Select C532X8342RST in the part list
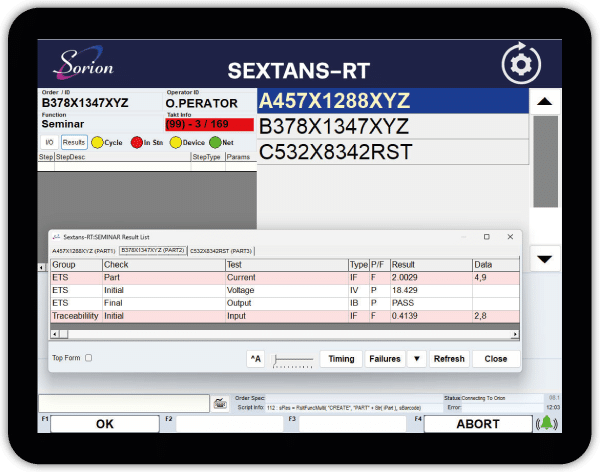 pyautogui.click(x=393, y=152)
